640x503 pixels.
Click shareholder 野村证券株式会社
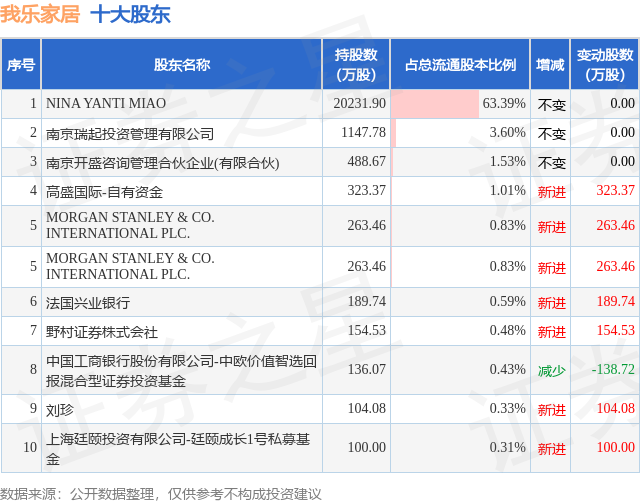point(102,332)
